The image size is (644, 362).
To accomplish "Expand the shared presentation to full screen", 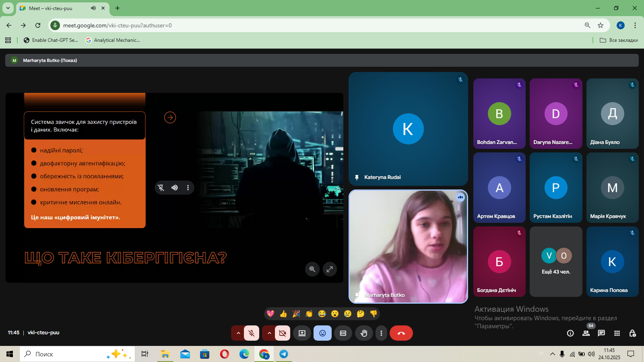I will coord(330,269).
